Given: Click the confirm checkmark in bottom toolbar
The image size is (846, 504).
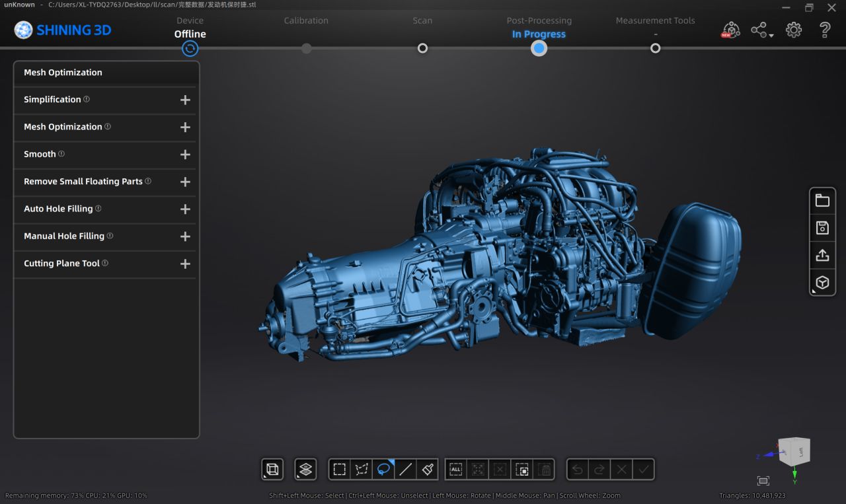Looking at the screenshot, I should [x=643, y=470].
